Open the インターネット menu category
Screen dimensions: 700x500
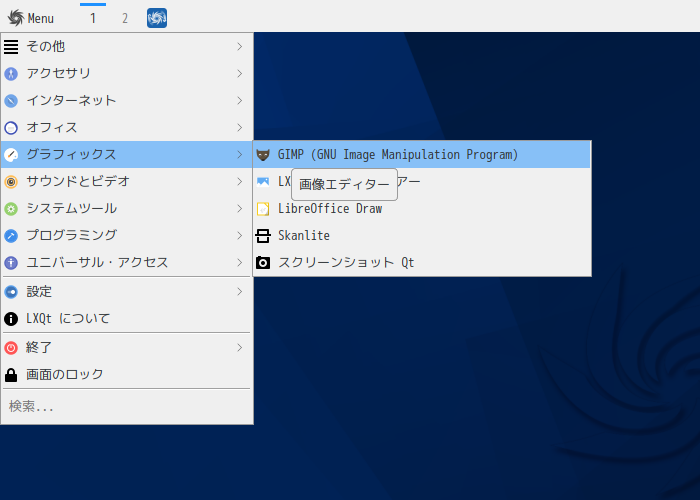127,100
